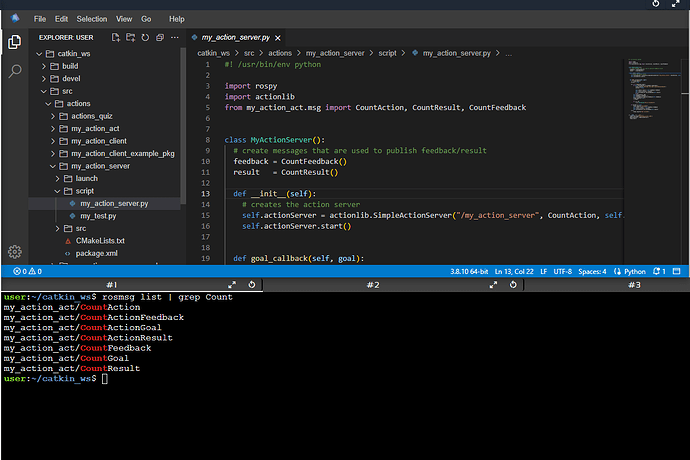690x460 pixels.
Task: Change Spaces: 4 indentation setting
Action: (x=592, y=271)
